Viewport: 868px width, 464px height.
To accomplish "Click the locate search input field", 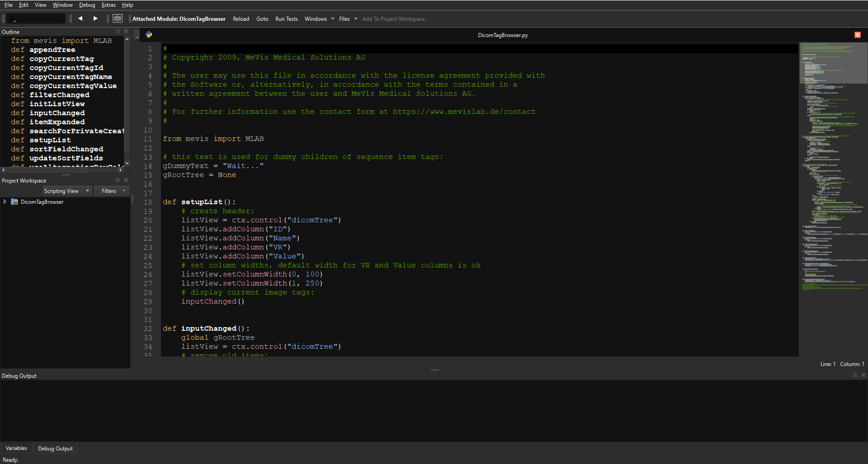I will [x=38, y=19].
